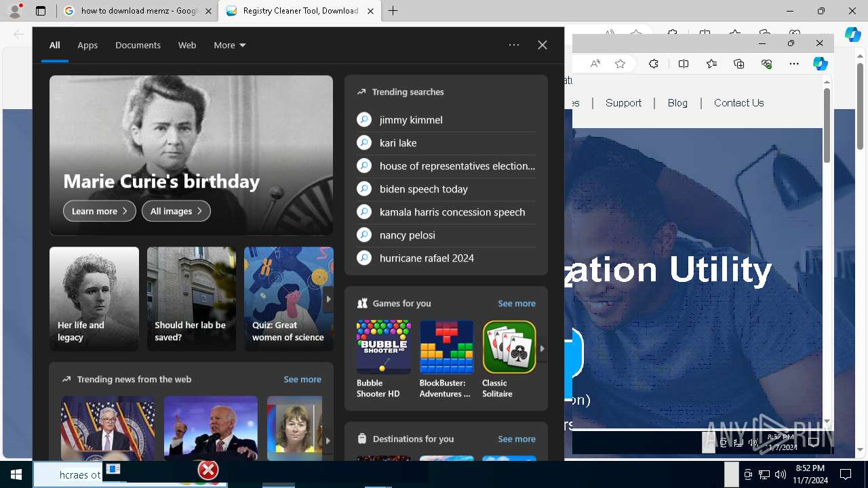The image size is (868, 488).
Task: Open 'Should her lab be saved?' card
Action: [x=191, y=299]
